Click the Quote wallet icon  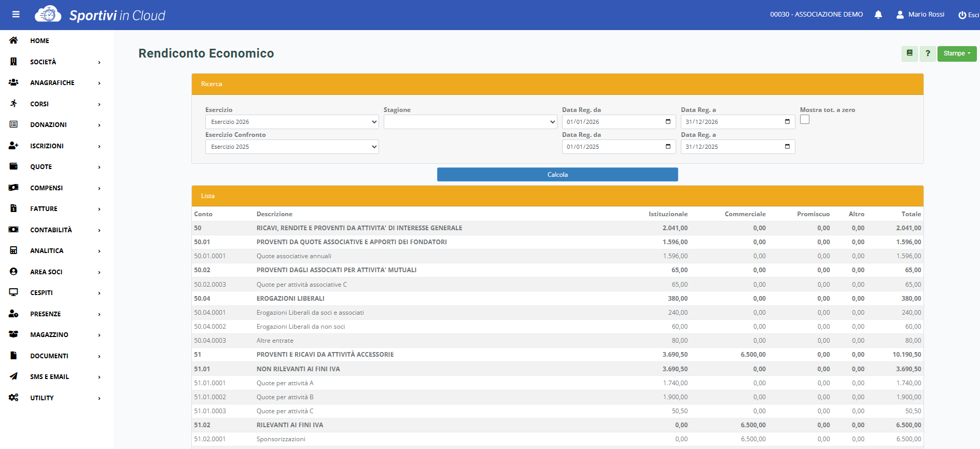point(13,166)
